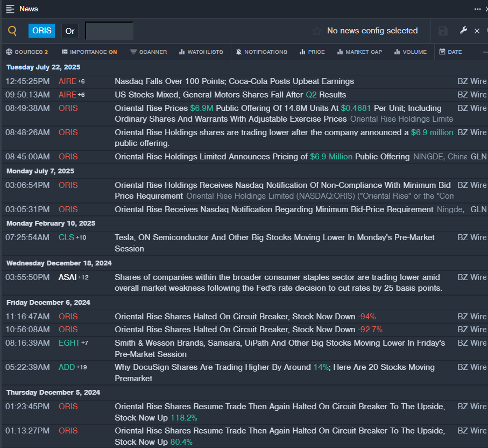Click AIRE ticker in the 09:50:13AM row
The image size is (488, 448).
[x=67, y=95]
